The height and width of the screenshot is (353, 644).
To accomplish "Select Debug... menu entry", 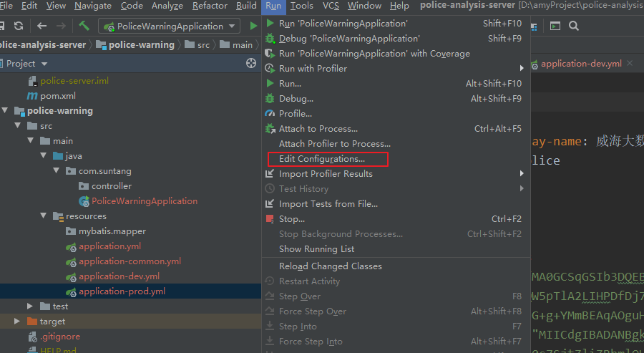I will [395, 99].
